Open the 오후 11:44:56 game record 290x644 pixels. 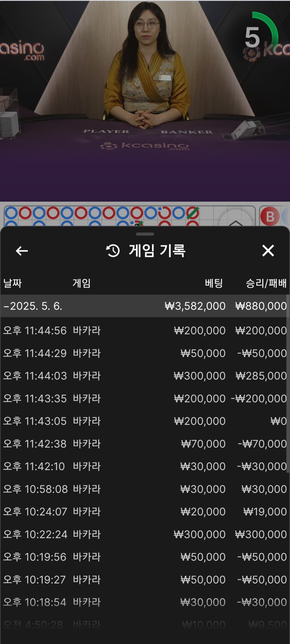pyautogui.click(x=145, y=330)
